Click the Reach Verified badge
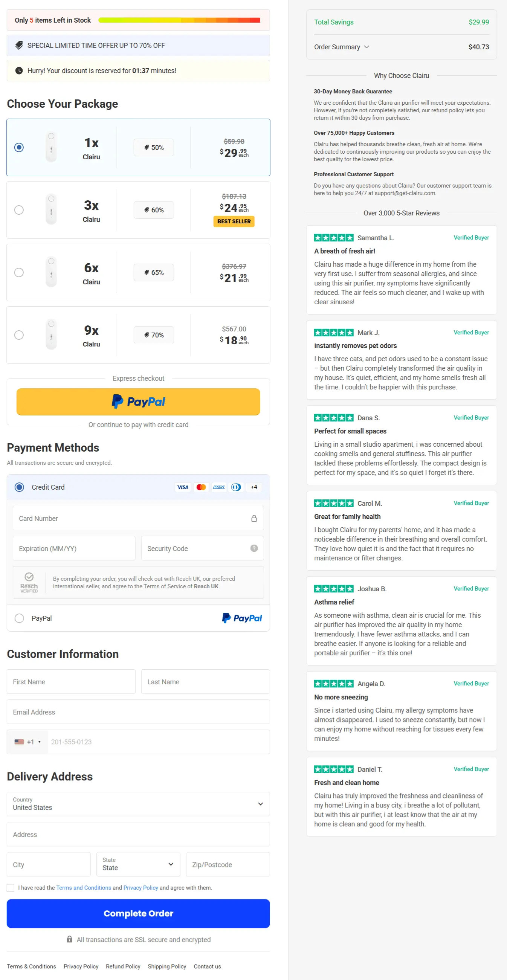507x980 pixels. pyautogui.click(x=29, y=582)
